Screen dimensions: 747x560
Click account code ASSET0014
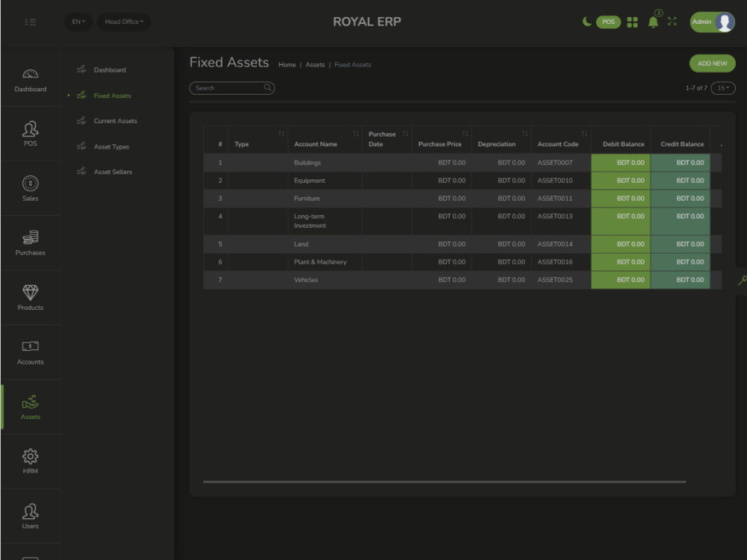pyautogui.click(x=555, y=244)
